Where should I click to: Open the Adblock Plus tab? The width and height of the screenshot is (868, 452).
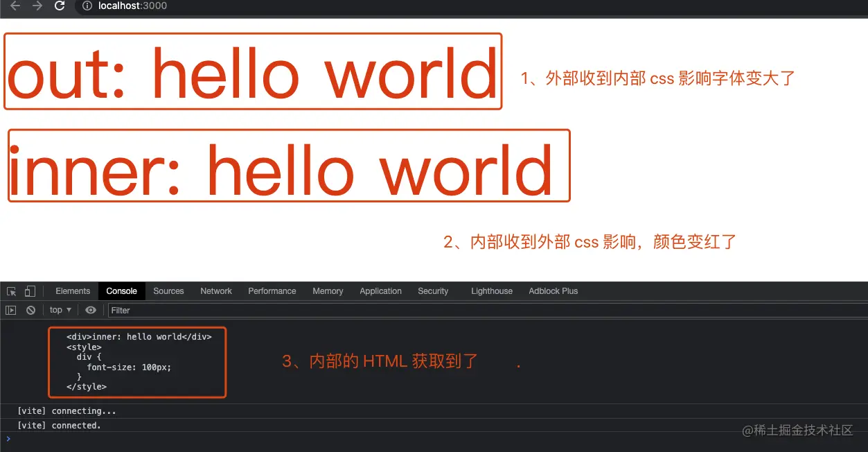click(x=553, y=291)
